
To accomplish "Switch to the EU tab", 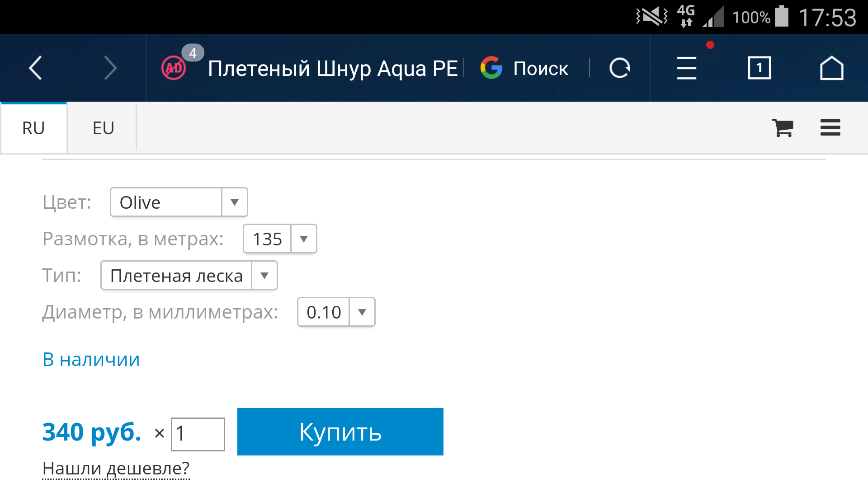I will point(103,128).
